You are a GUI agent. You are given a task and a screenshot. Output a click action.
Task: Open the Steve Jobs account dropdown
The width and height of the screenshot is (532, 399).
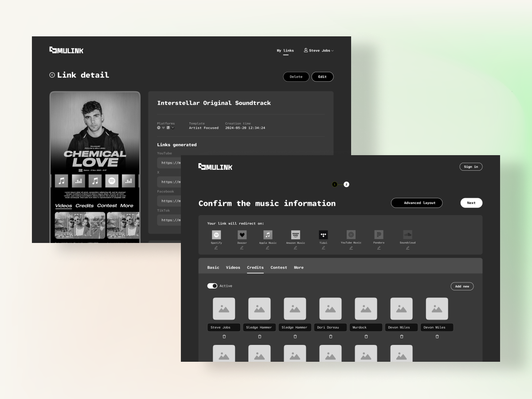click(319, 51)
